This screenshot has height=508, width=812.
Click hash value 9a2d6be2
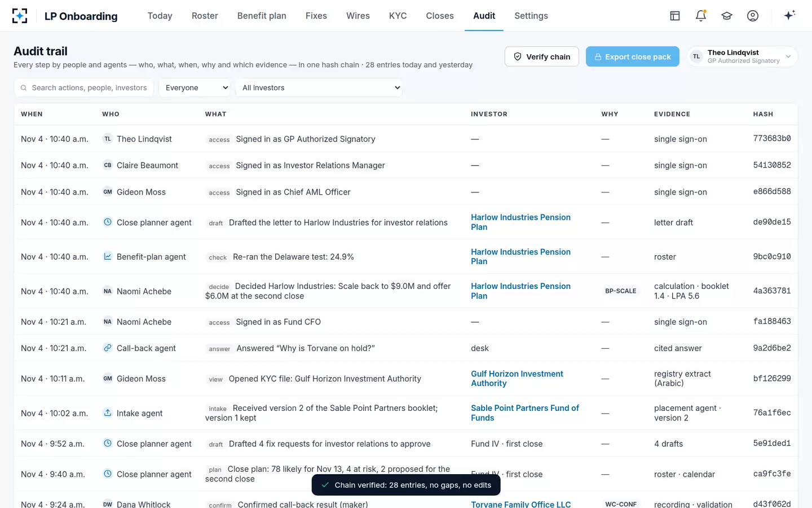(x=772, y=348)
